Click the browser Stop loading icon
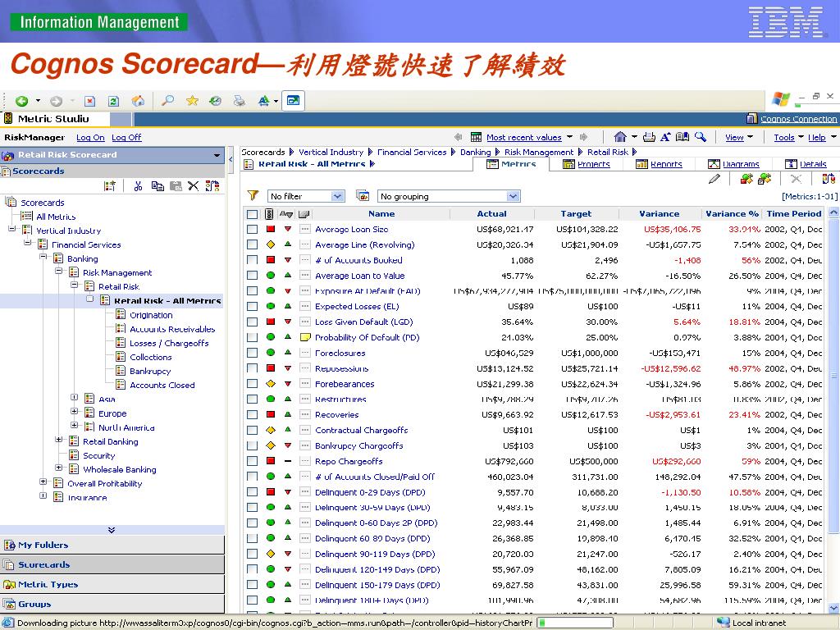Image resolution: width=840 pixels, height=630 pixels. tap(90, 101)
